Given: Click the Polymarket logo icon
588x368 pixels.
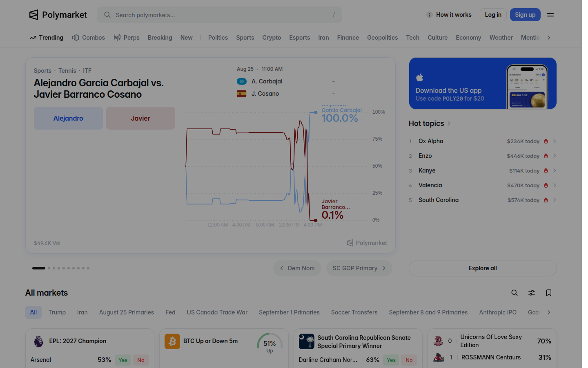Looking at the screenshot, I should point(33,15).
